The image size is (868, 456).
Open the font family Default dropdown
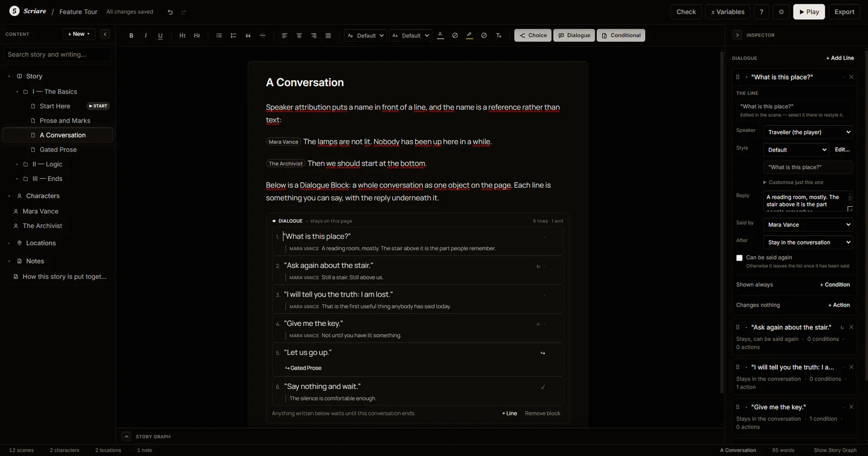tap(366, 35)
